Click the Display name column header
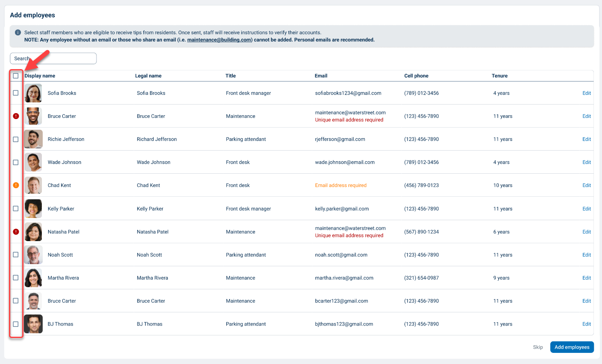 40,76
